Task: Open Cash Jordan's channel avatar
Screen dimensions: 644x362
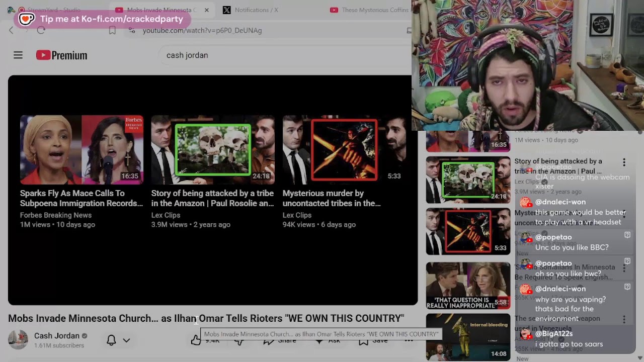Action: tap(18, 340)
